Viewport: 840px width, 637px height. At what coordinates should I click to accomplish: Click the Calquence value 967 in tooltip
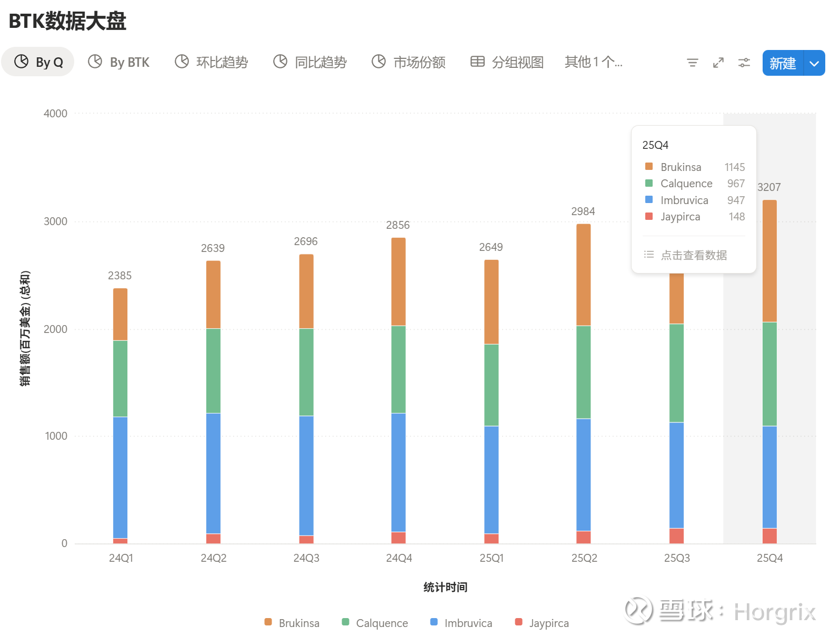click(736, 184)
